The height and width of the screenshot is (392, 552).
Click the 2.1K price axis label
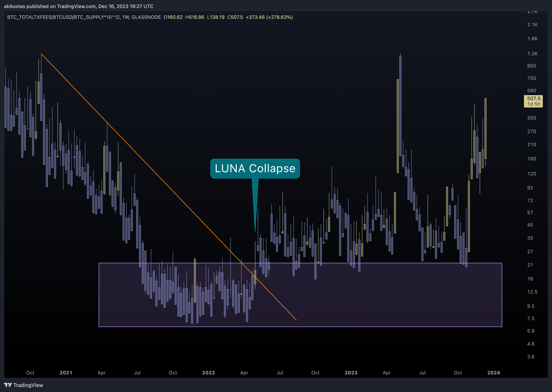(x=532, y=25)
